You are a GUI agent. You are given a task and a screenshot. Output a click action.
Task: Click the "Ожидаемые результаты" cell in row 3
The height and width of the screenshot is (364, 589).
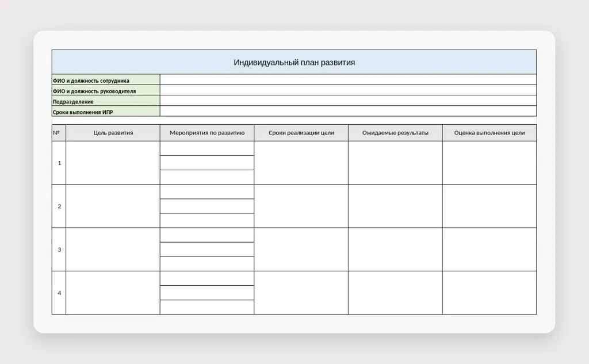(x=395, y=250)
